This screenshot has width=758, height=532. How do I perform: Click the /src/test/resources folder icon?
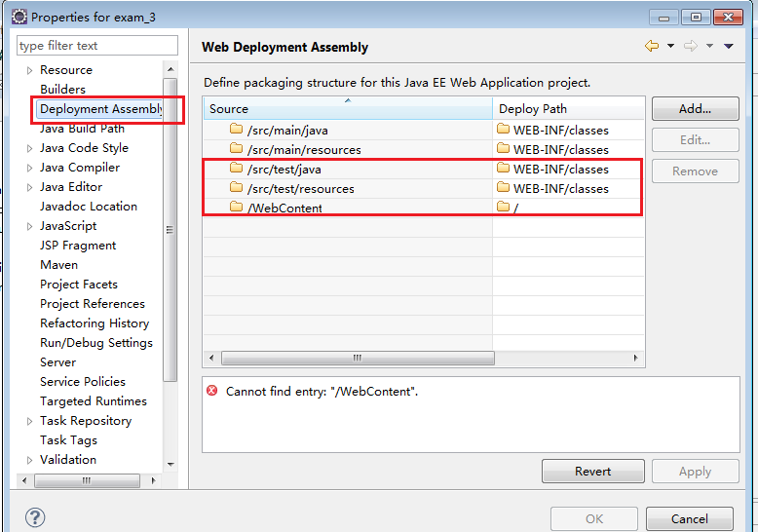(236, 188)
